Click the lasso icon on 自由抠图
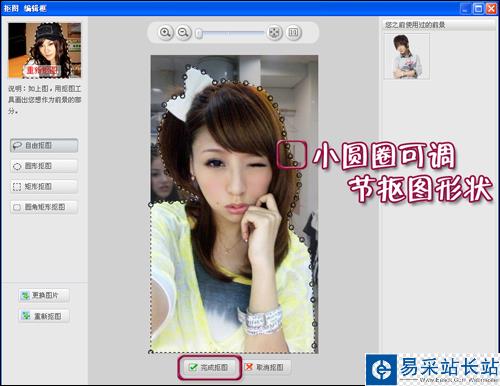Viewport: 500px width, 386px height. click(x=17, y=146)
